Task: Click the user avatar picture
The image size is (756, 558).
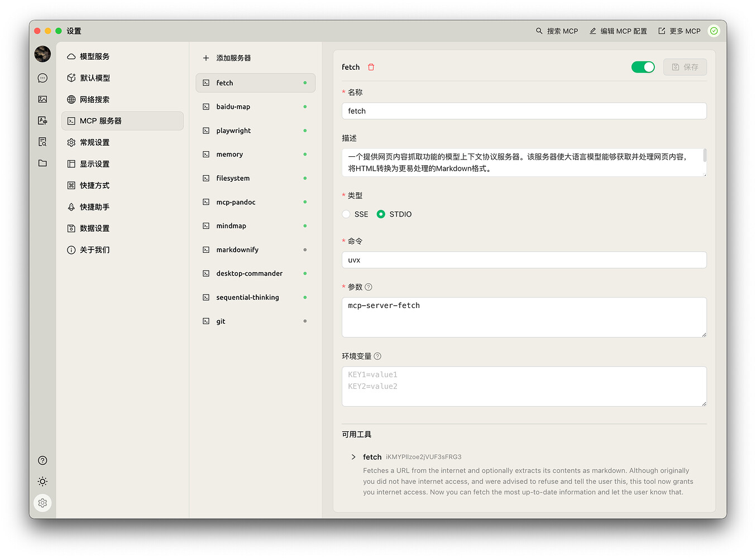Action: click(42, 54)
